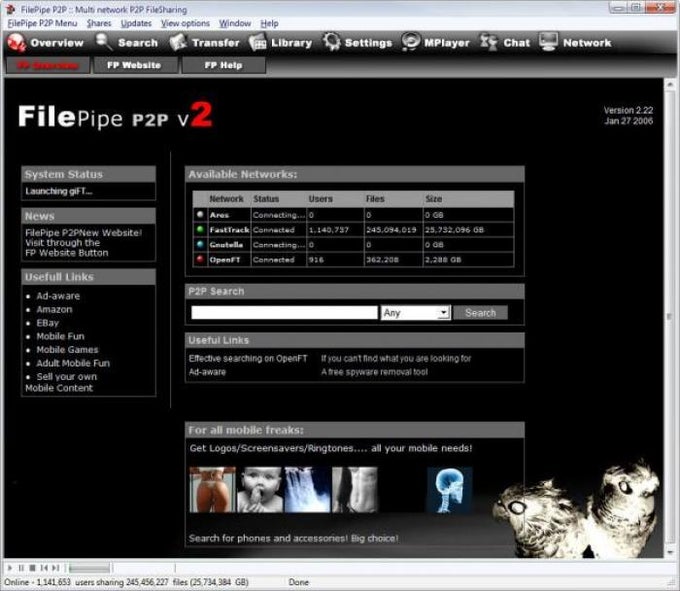Screen dimensions: 680x591
Task: Click the FastTrack green status indicator
Action: point(200,229)
